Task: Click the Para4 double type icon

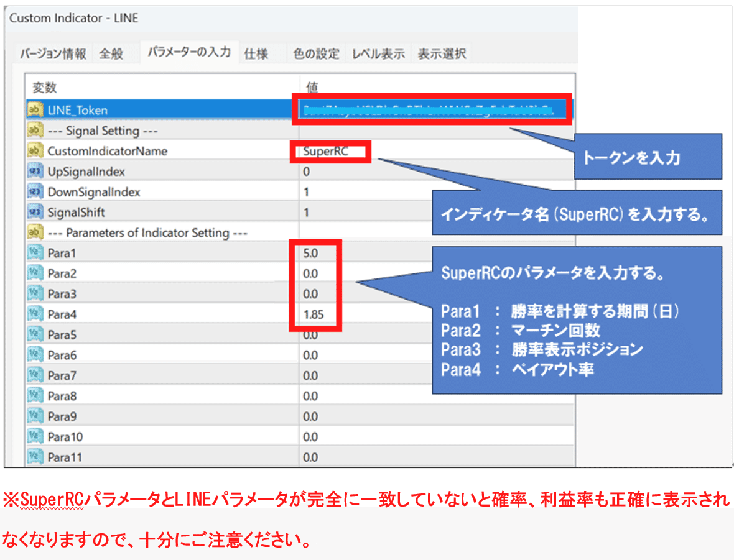Action: (35, 314)
